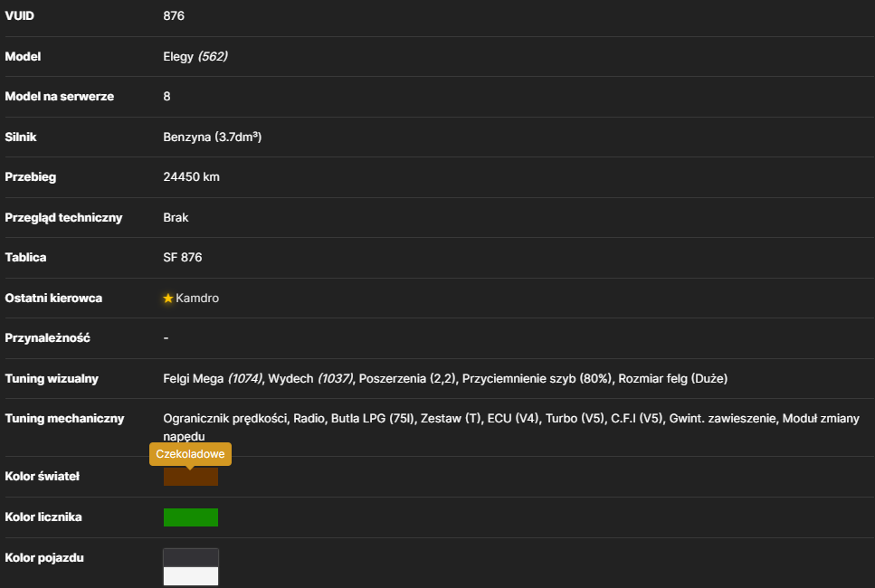Viewport: 875px width, 588px height.
Task: Click the Ostatni kierowca row label
Action: (x=53, y=299)
